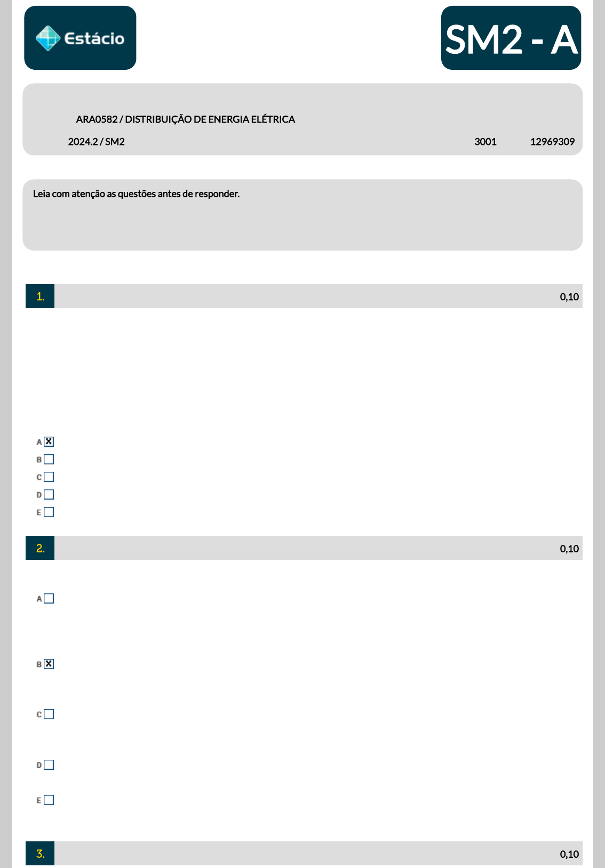The image size is (605, 868).
Task: Check option A in question 2
Action: pyautogui.click(x=49, y=598)
